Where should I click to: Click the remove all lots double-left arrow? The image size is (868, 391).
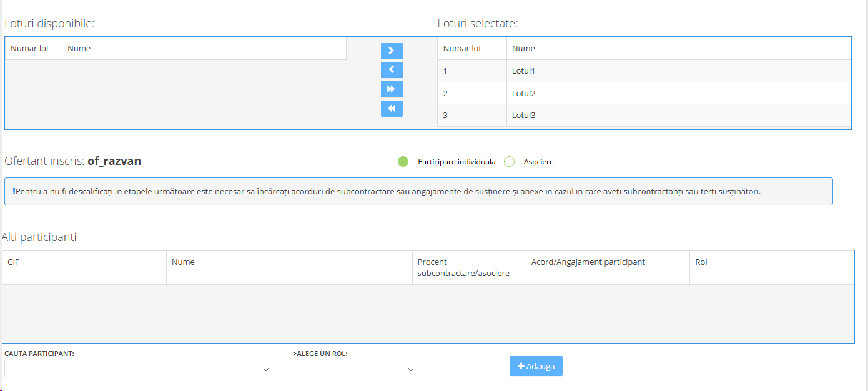tap(392, 109)
